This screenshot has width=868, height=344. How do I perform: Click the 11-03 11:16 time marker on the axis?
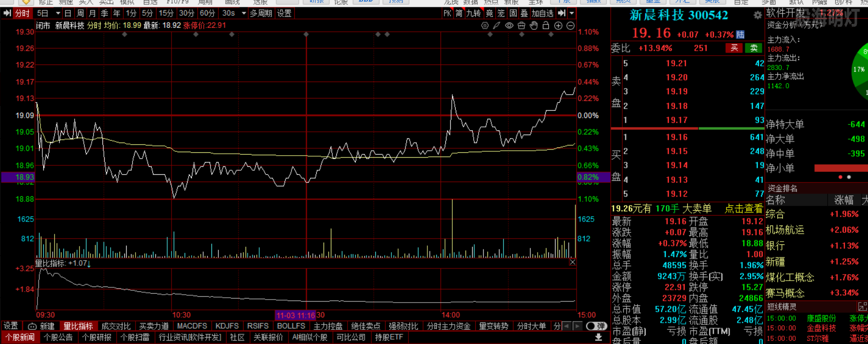point(295,315)
